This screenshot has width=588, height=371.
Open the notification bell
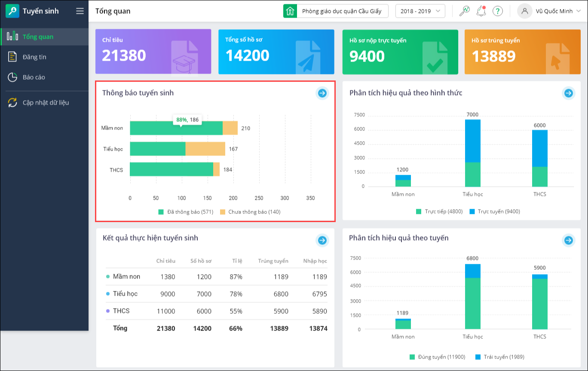point(481,11)
